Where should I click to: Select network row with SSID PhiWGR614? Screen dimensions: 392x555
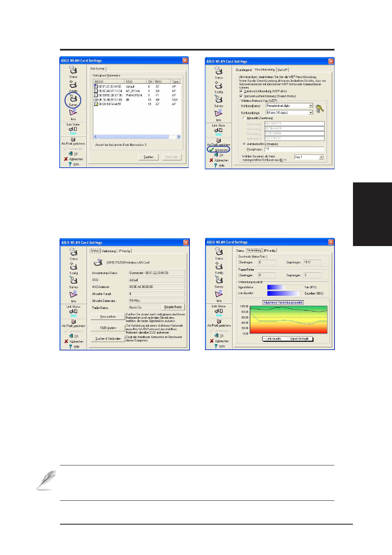point(137,95)
